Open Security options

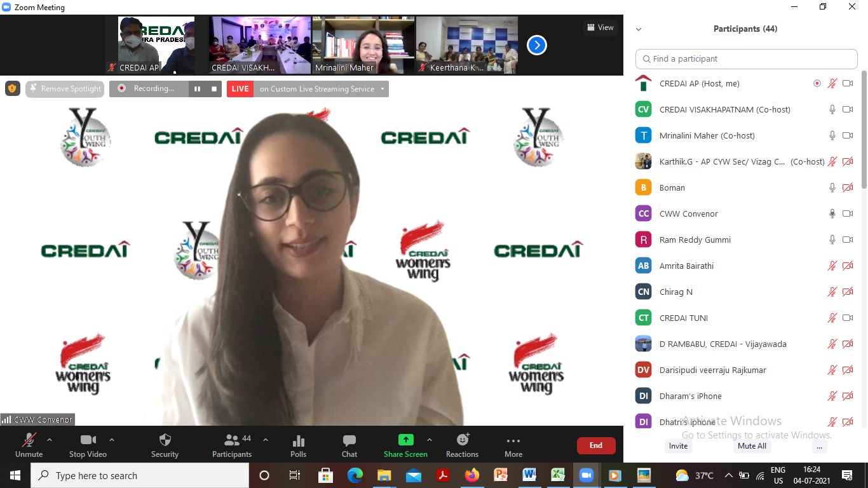tap(165, 445)
